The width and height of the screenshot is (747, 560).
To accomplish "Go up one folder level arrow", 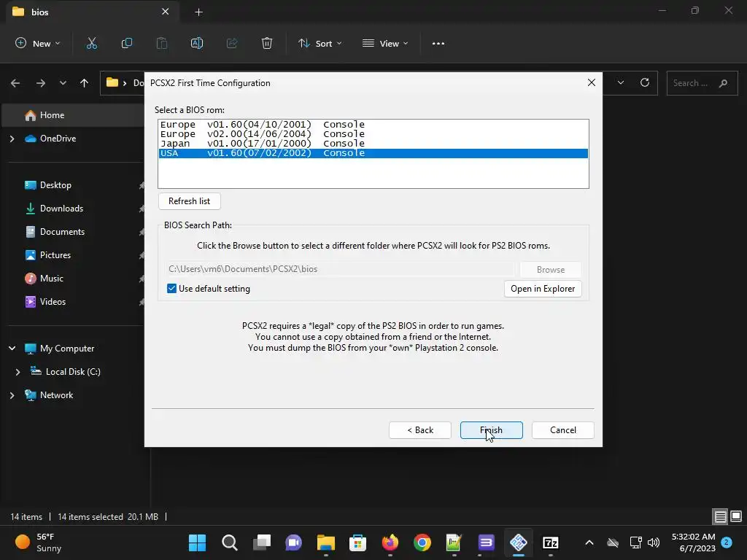I will pos(85,83).
